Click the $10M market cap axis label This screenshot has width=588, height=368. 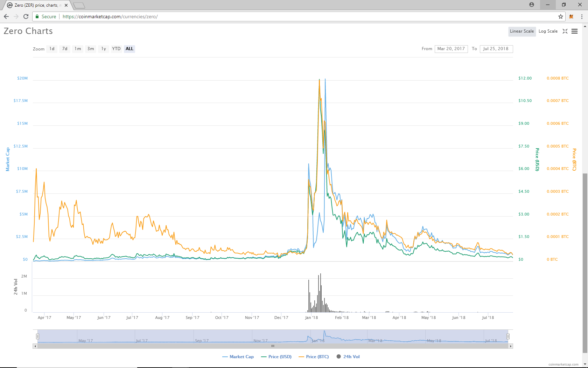[x=22, y=169]
